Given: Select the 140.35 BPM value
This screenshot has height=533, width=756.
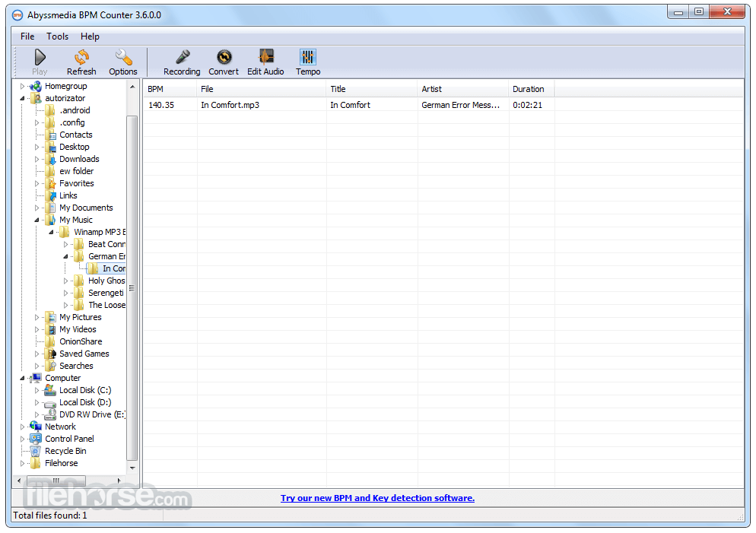Looking at the screenshot, I should coord(161,105).
